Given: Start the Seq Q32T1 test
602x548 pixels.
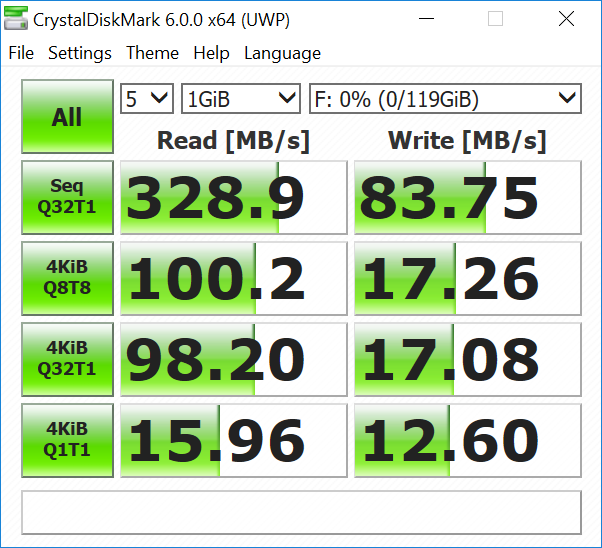Looking at the screenshot, I should [68, 197].
